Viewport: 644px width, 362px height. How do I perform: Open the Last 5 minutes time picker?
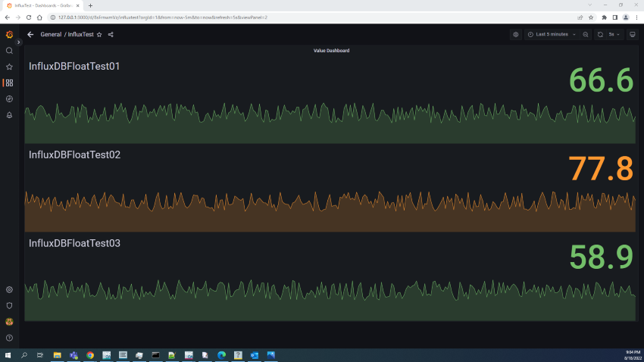point(552,35)
